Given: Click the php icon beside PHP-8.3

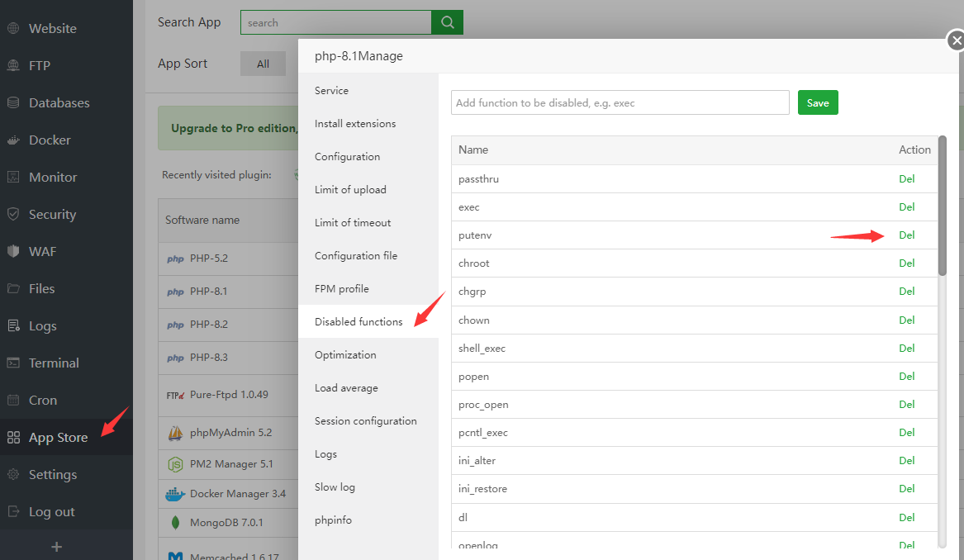Looking at the screenshot, I should 175,358.
